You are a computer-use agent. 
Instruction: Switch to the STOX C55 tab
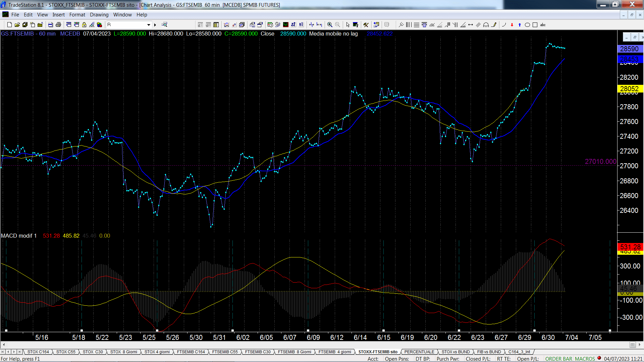pyautogui.click(x=66, y=352)
